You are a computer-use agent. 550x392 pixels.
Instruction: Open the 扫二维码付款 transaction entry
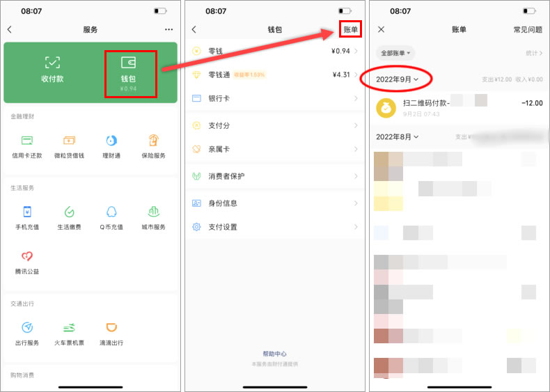pos(459,107)
